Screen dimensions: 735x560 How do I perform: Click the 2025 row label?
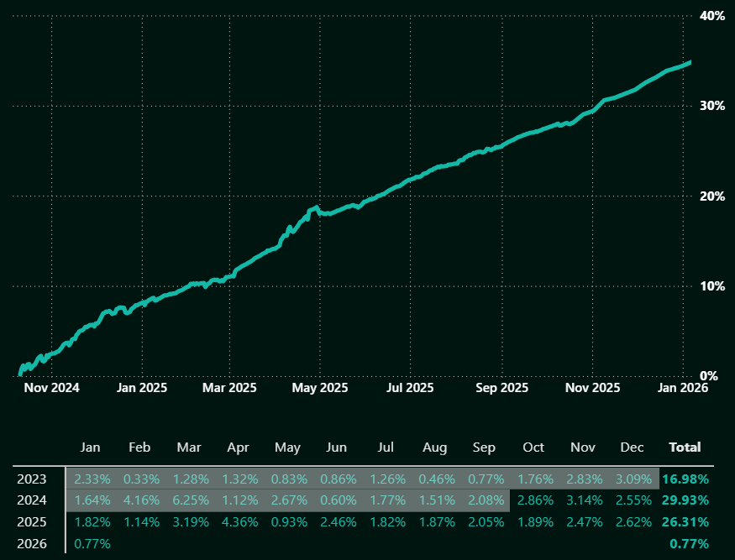(x=32, y=522)
